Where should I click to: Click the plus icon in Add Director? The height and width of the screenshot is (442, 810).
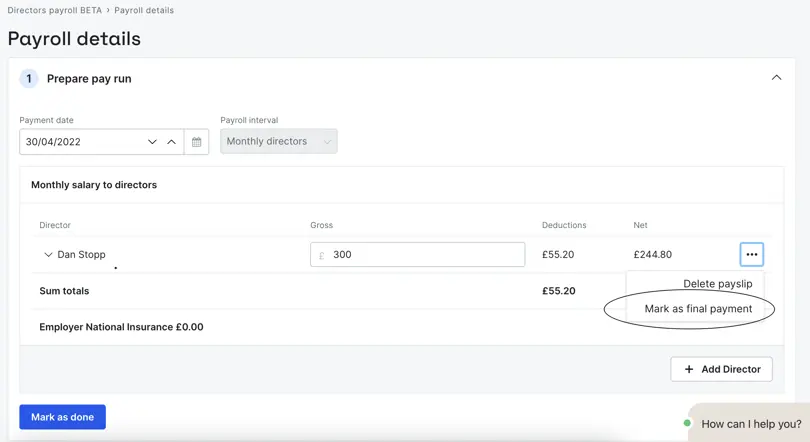click(x=689, y=369)
